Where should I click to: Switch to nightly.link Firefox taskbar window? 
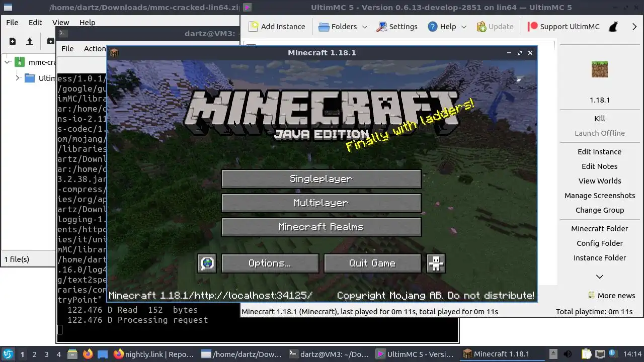154,354
